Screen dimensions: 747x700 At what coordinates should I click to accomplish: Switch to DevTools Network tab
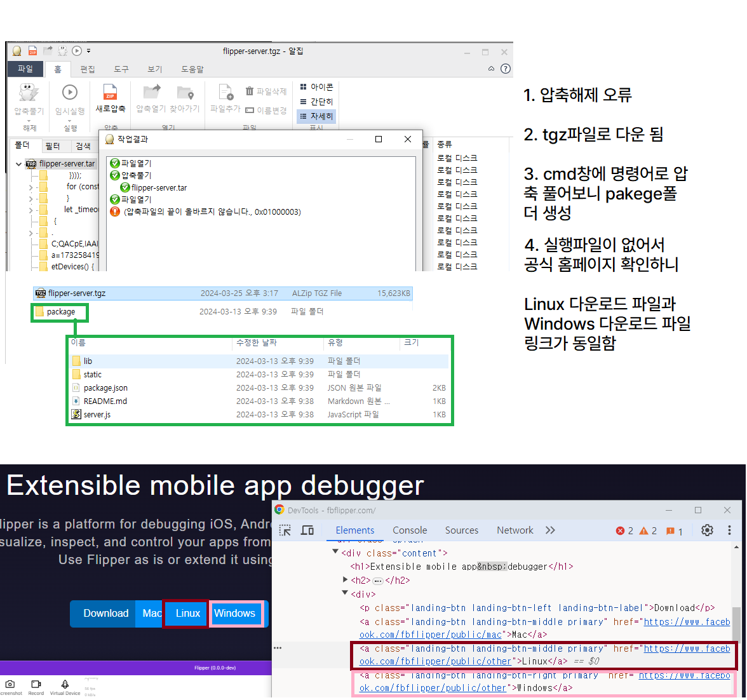[x=515, y=530]
